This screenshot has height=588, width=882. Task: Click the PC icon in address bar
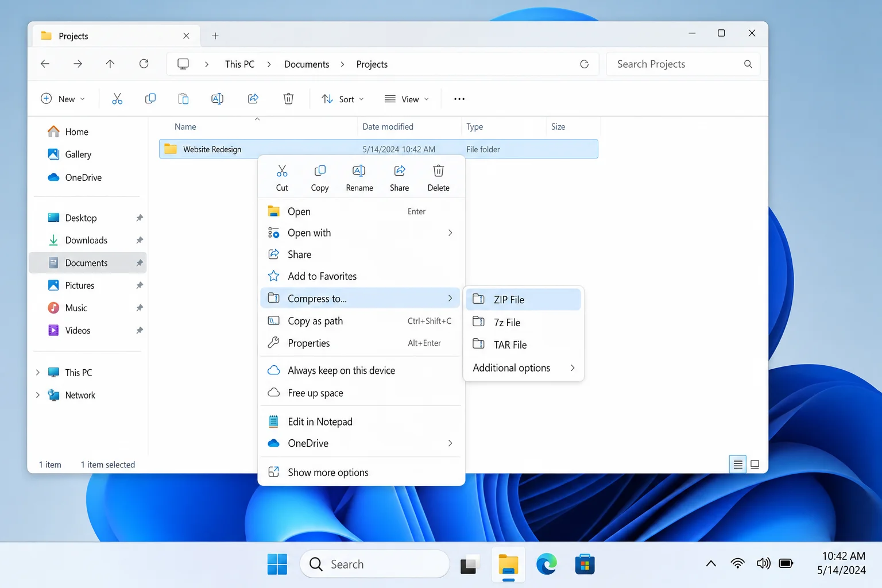coord(183,64)
